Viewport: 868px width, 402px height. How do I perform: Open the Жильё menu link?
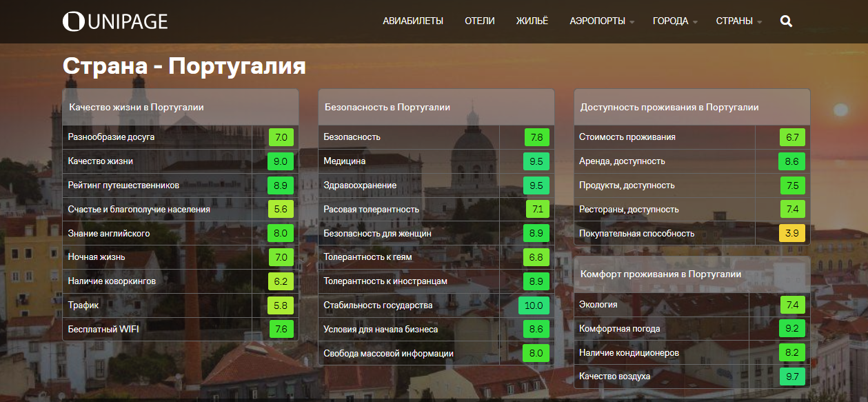pos(532,21)
